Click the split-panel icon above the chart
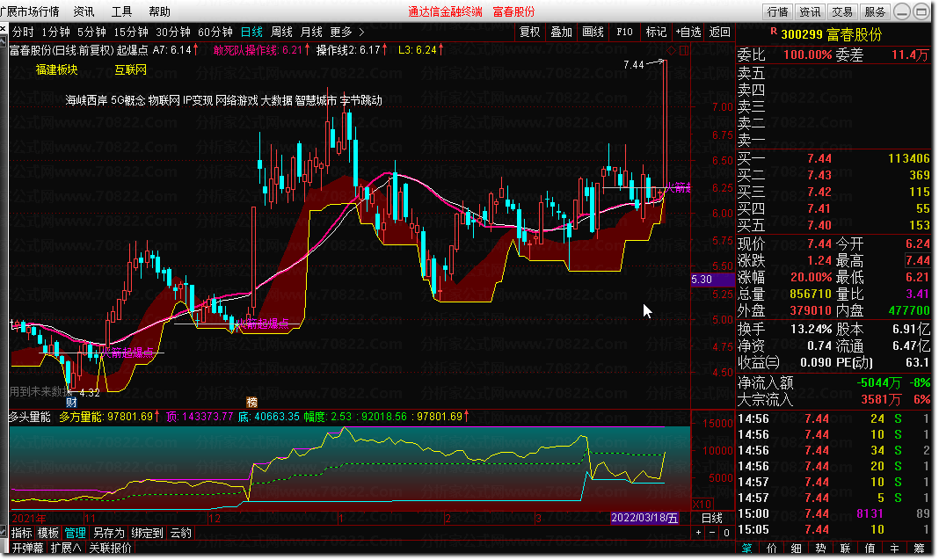The width and height of the screenshot is (939, 560). click(x=684, y=50)
